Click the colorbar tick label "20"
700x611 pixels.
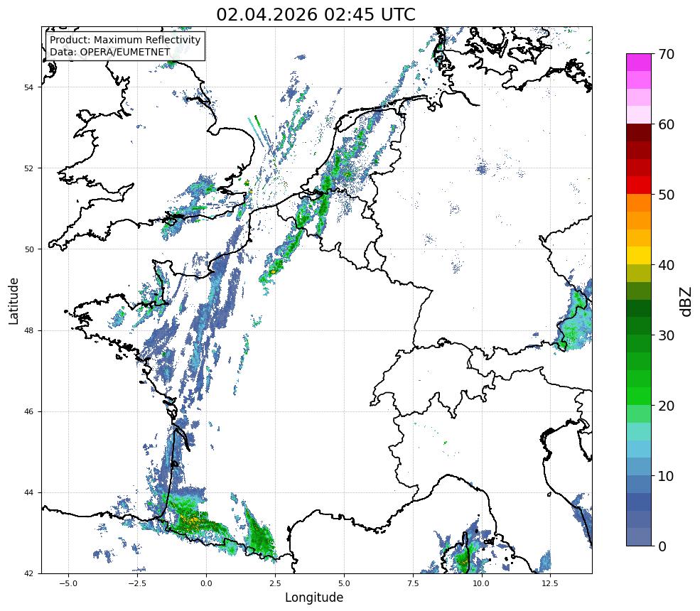tap(666, 406)
